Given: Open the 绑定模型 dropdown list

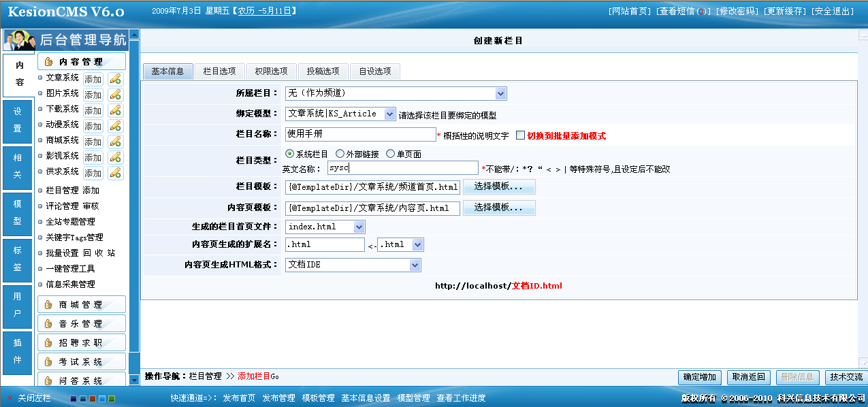Looking at the screenshot, I should [x=389, y=114].
